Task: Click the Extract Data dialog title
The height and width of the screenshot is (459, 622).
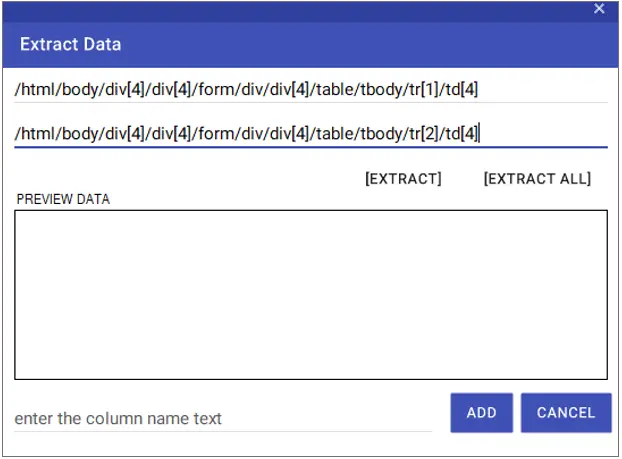Action: coord(71,44)
